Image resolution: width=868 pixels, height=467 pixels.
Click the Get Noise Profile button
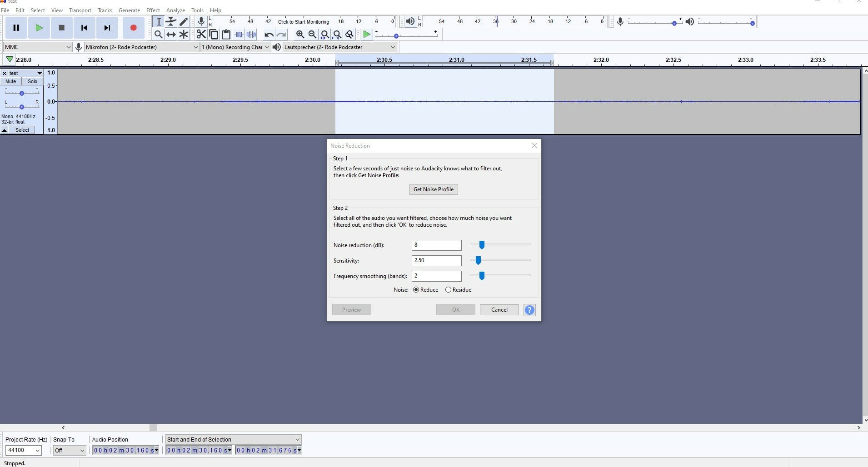coord(434,189)
